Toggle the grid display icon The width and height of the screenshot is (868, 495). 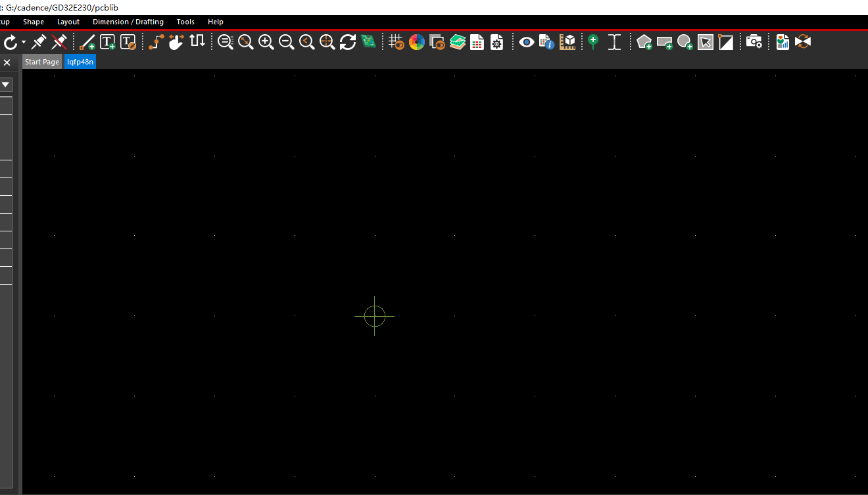coord(397,42)
